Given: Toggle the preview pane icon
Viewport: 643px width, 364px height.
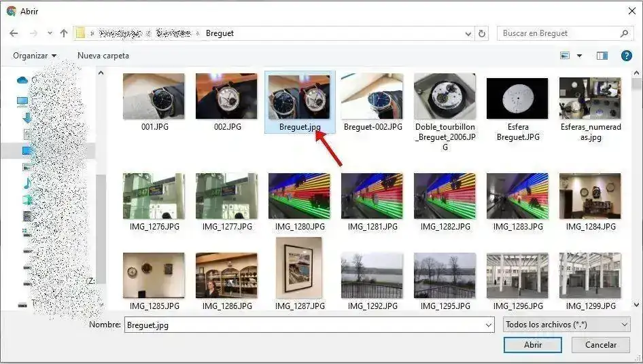Looking at the screenshot, I should pos(602,56).
